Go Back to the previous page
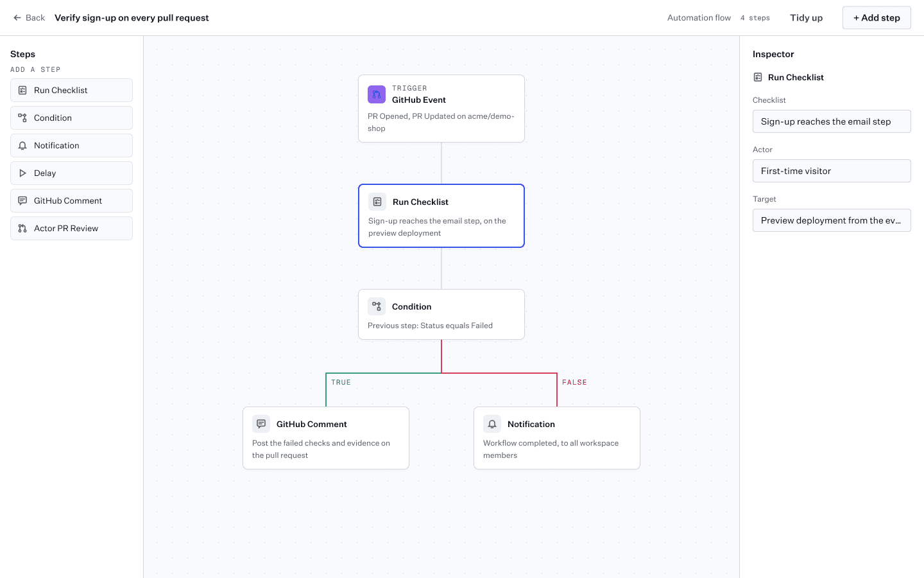Screen dimensions: 924x578 29,18
